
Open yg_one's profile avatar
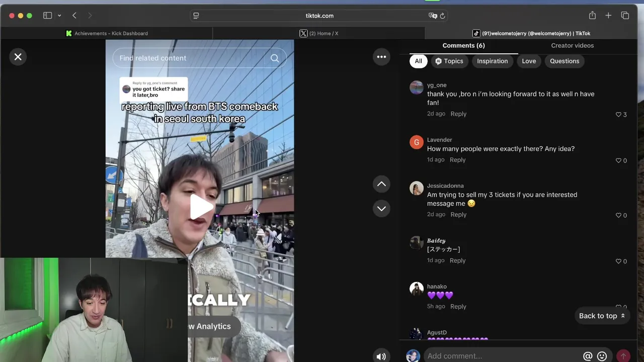click(417, 87)
